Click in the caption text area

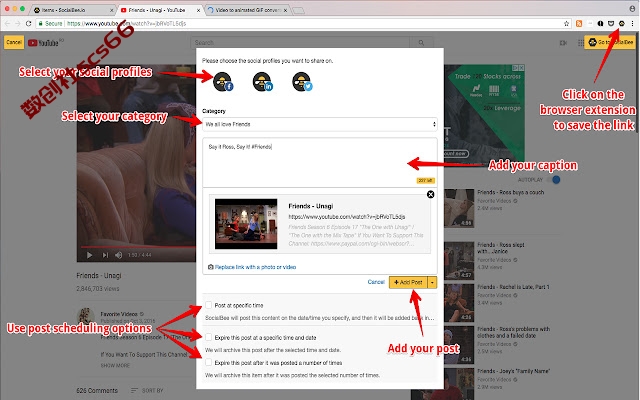[320, 162]
